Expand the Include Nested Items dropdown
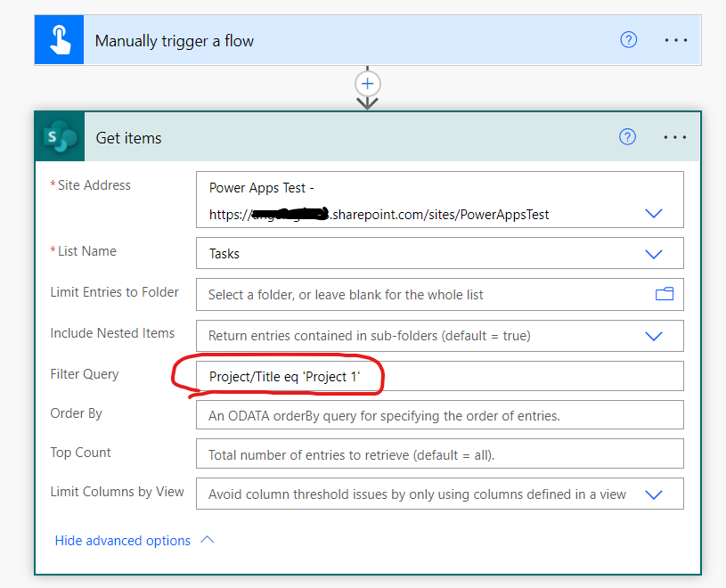The image size is (726, 588). coord(654,336)
